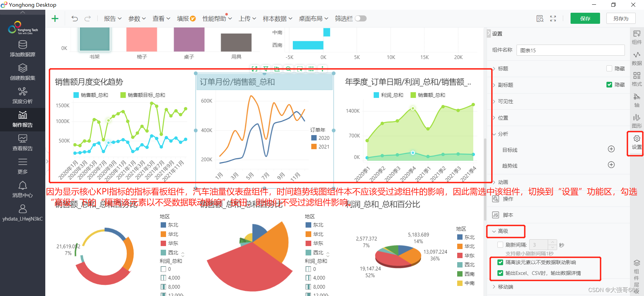Open 深度分析 in the sidebar

22,96
